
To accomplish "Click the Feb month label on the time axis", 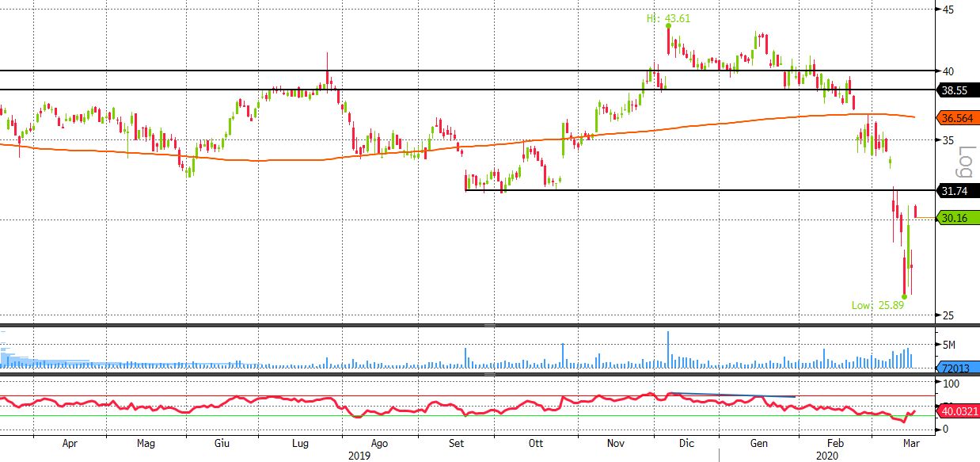I will pyautogui.click(x=836, y=445).
